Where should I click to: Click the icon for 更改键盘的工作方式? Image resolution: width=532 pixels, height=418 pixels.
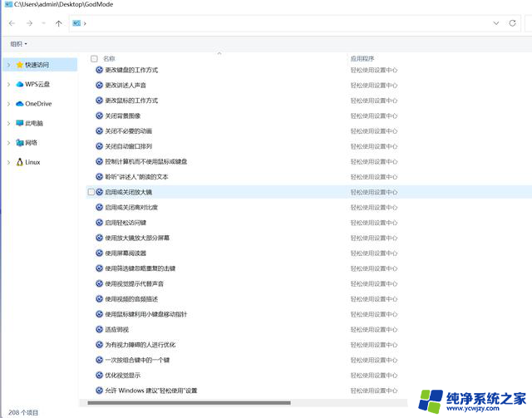99,70
